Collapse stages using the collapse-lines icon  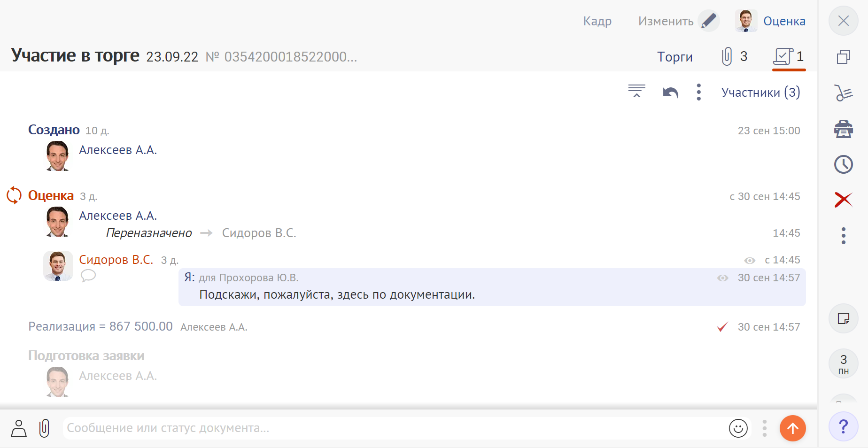[636, 91]
